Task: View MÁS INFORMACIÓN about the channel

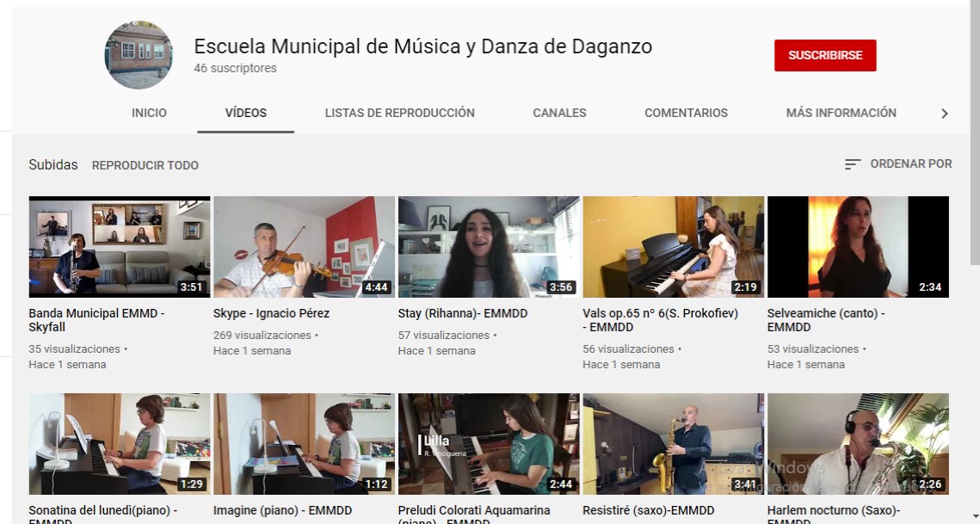Action: click(841, 113)
